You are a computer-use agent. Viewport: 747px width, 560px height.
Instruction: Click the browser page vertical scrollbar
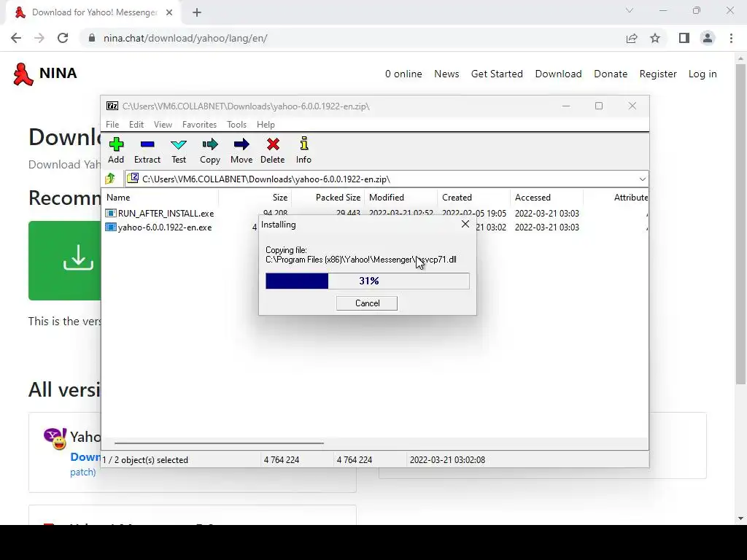click(740, 224)
